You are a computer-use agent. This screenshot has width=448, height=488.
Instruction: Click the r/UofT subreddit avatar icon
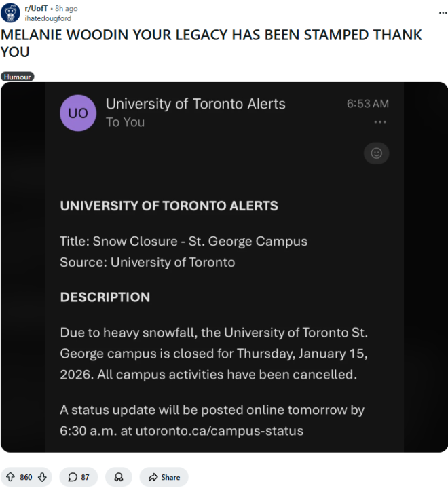(11, 14)
